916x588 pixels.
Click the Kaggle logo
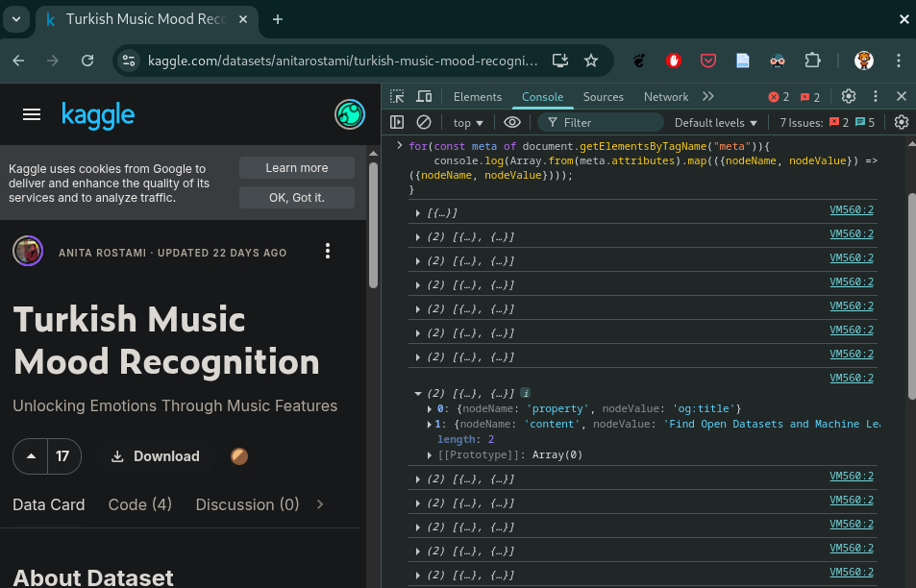coord(98,115)
